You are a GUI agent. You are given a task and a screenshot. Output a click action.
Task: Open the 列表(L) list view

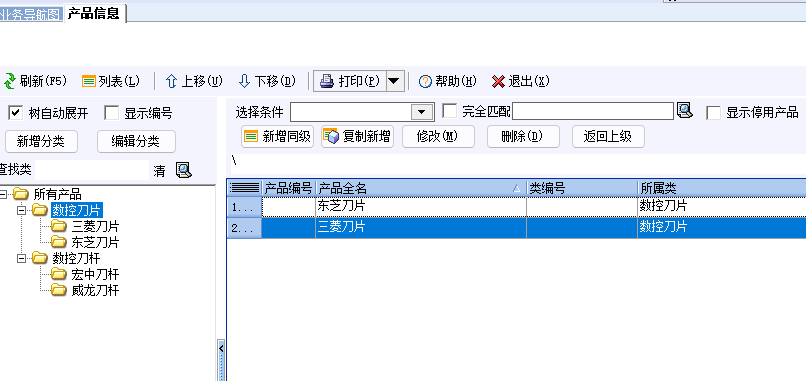111,81
